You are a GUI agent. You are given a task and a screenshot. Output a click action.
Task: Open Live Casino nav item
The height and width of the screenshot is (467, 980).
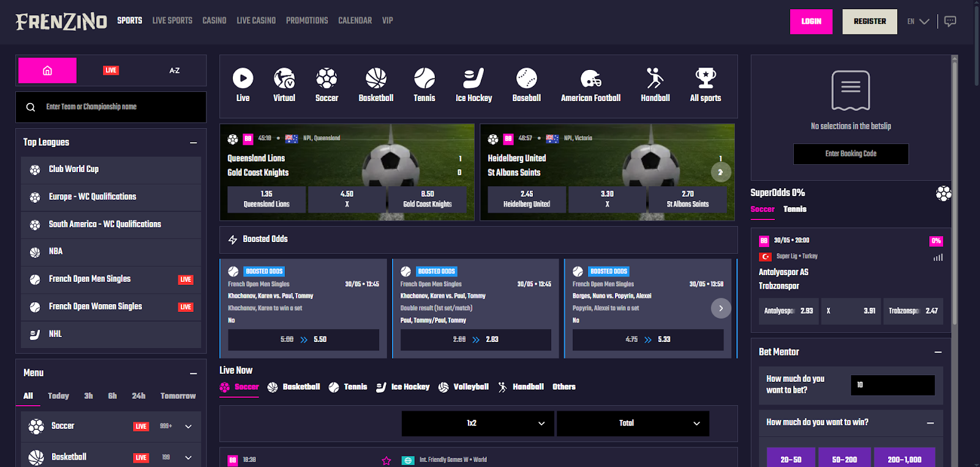click(x=256, y=21)
